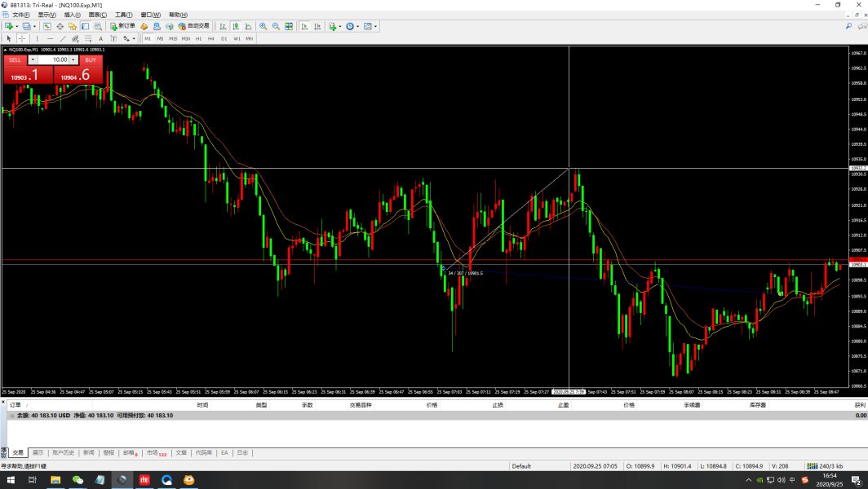Select the trendline drawing tool

coord(63,39)
